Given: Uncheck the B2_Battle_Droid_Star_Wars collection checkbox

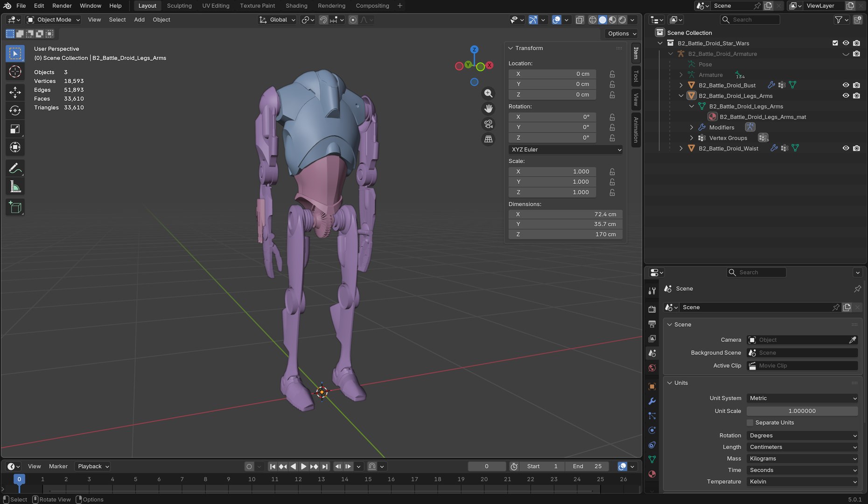Looking at the screenshot, I should (x=835, y=43).
